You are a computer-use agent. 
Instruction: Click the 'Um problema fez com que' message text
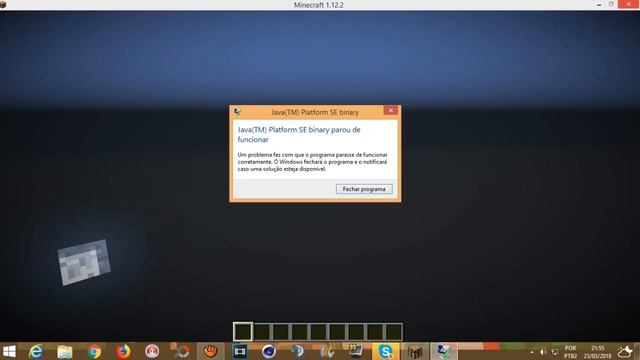click(312, 162)
